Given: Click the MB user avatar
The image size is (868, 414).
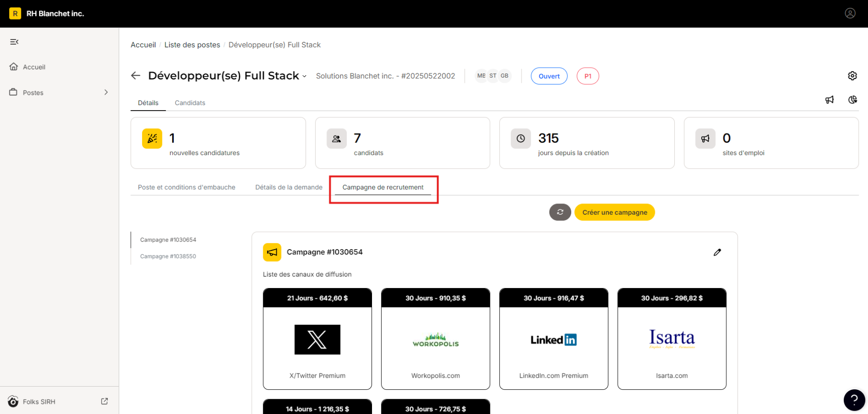Looking at the screenshot, I should tap(481, 76).
